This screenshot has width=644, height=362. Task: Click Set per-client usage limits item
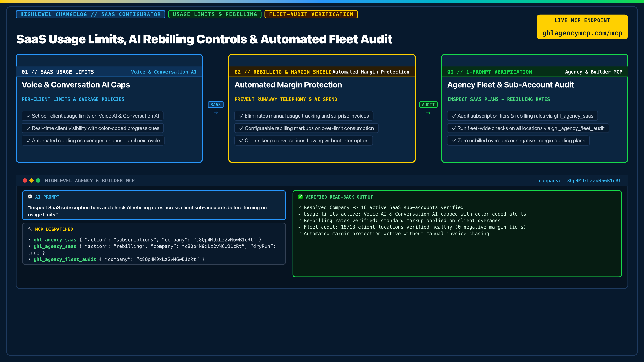pyautogui.click(x=93, y=116)
